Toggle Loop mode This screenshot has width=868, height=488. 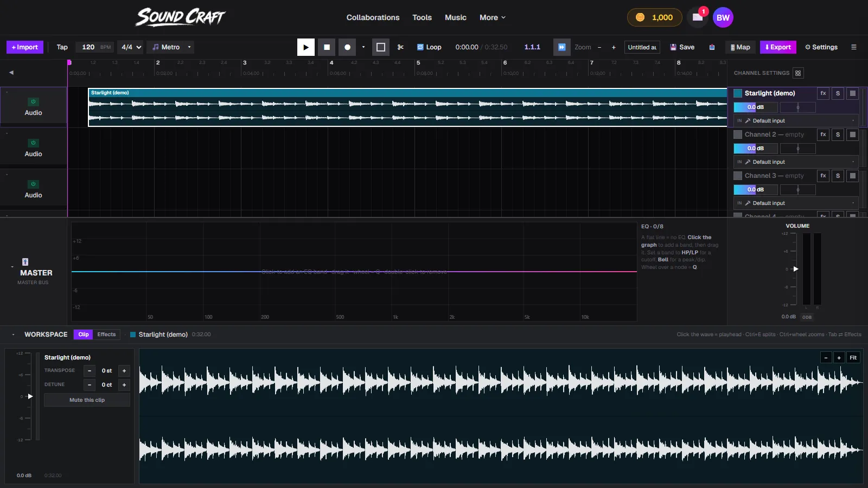(x=429, y=47)
